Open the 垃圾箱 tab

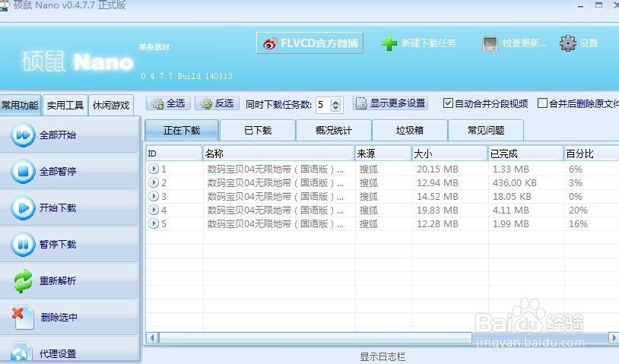point(409,131)
